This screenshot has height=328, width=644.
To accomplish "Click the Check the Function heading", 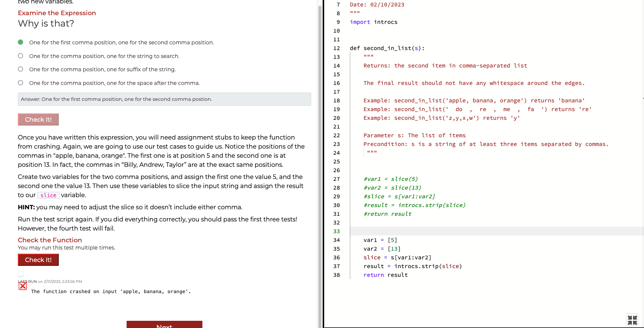I will [x=50, y=240].
